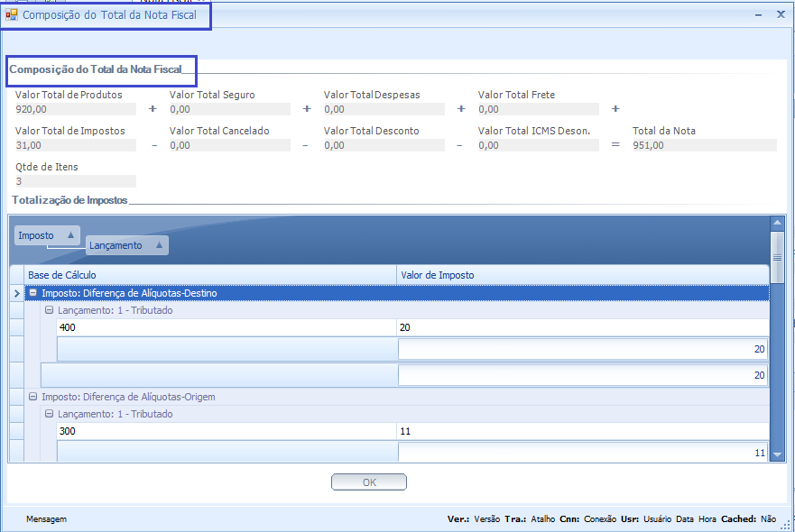
Task: Close the Composição do Total da Nota Fiscal window
Action: tap(781, 14)
